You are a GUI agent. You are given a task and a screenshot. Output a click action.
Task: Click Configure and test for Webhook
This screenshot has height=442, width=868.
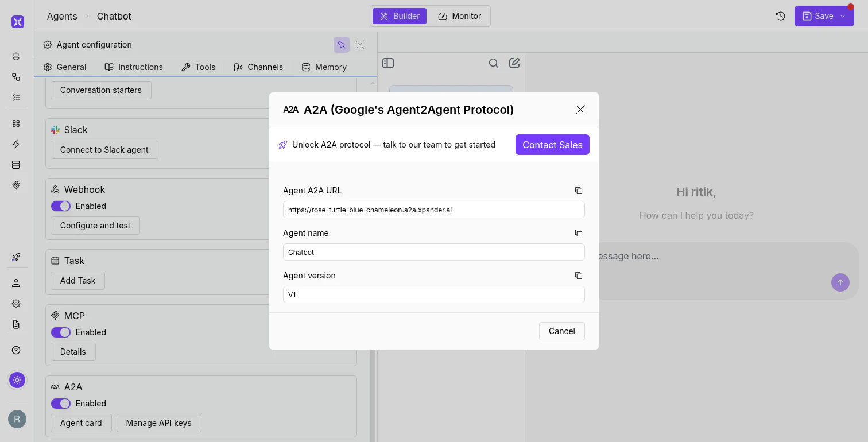click(x=95, y=226)
